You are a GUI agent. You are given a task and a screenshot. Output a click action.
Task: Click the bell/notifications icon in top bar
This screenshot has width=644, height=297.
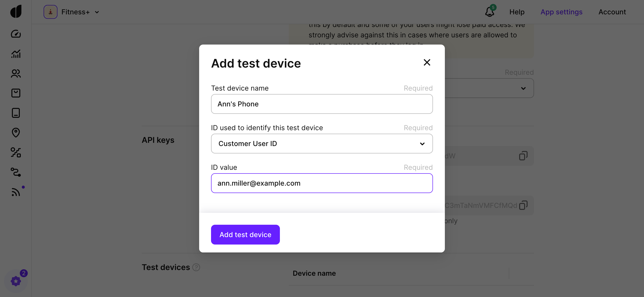point(490,12)
